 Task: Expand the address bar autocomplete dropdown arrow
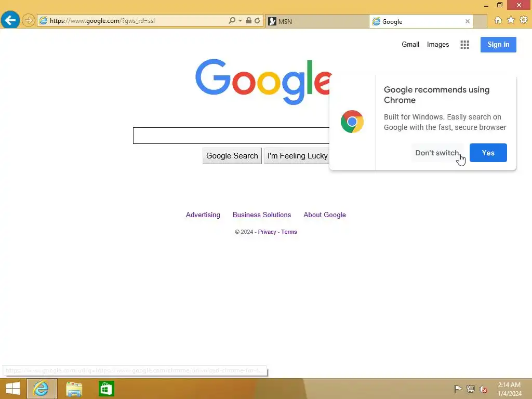(240, 21)
